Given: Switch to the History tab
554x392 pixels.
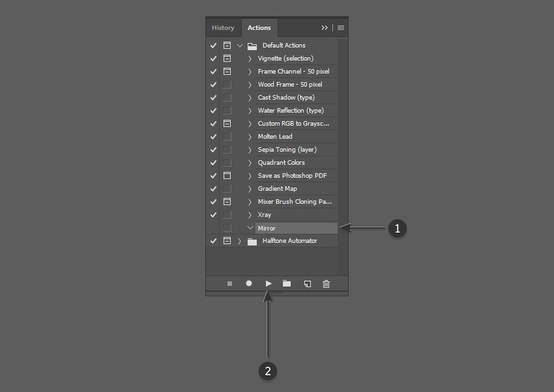Looking at the screenshot, I should (224, 27).
